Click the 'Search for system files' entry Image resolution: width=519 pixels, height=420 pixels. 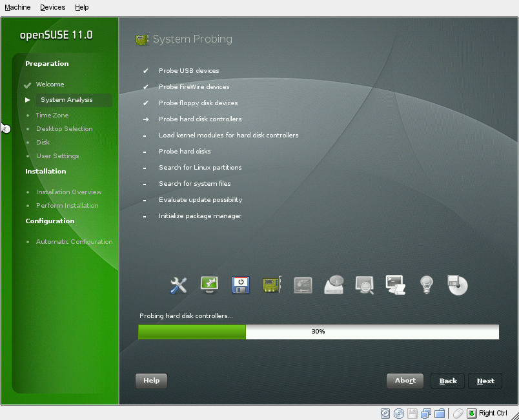point(195,184)
